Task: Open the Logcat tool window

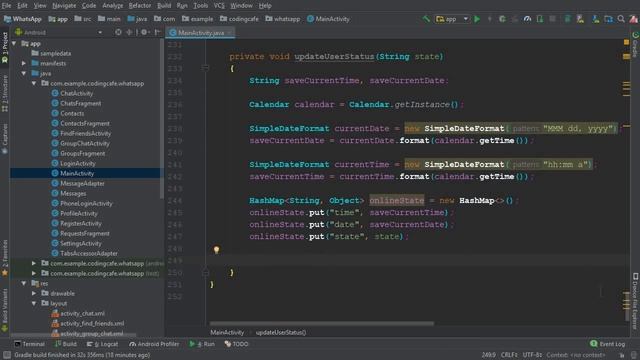Action: tap(103, 344)
